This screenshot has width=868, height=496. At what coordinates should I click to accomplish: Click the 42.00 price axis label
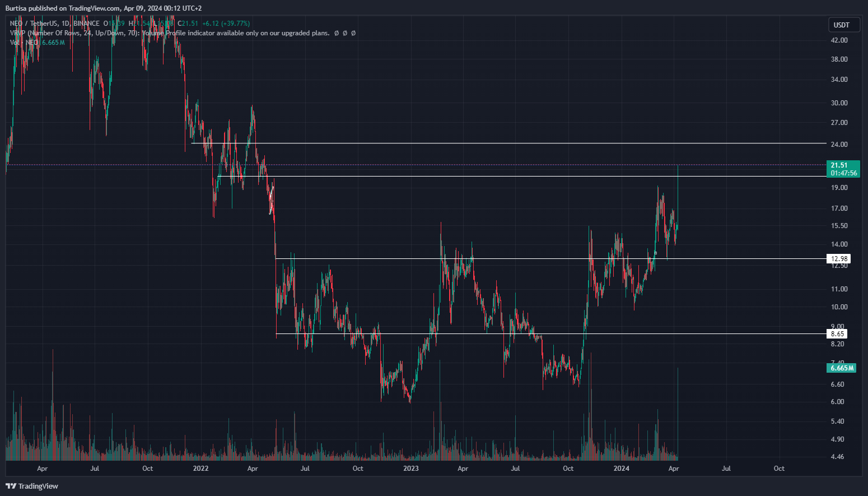839,40
